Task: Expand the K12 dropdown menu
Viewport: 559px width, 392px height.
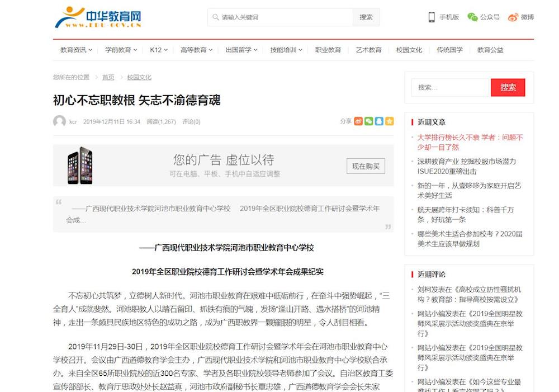Action: coord(158,50)
